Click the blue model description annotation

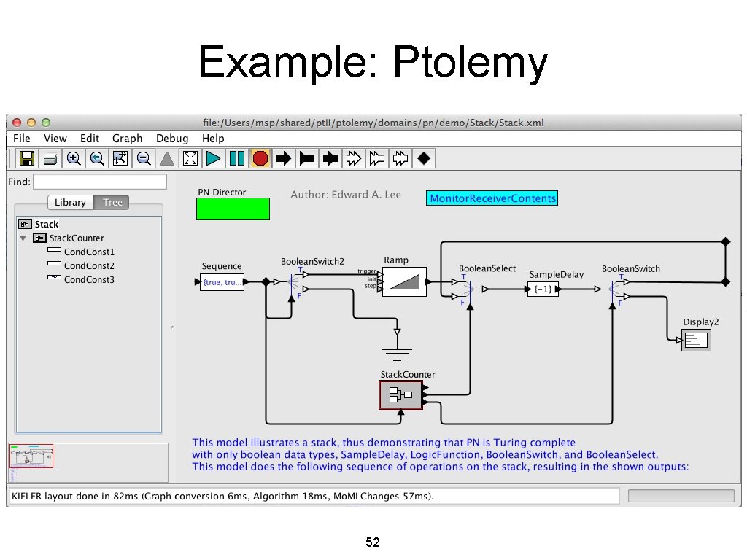(x=440, y=455)
